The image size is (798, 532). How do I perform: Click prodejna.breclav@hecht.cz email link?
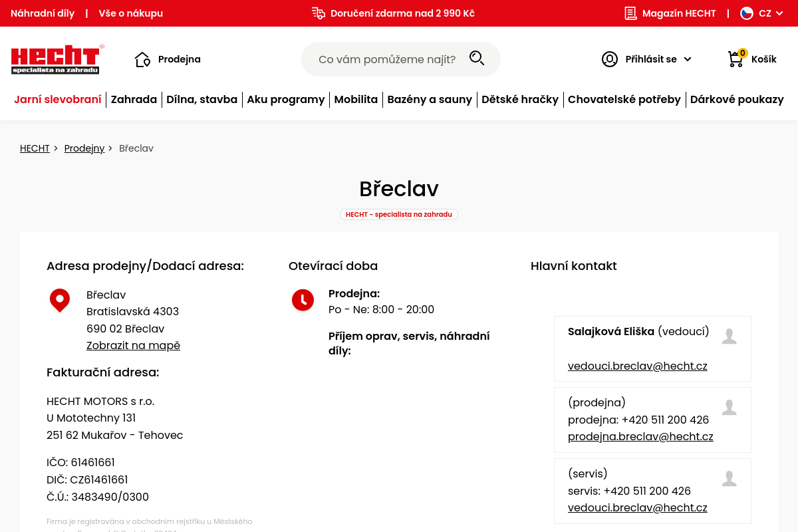pos(640,437)
